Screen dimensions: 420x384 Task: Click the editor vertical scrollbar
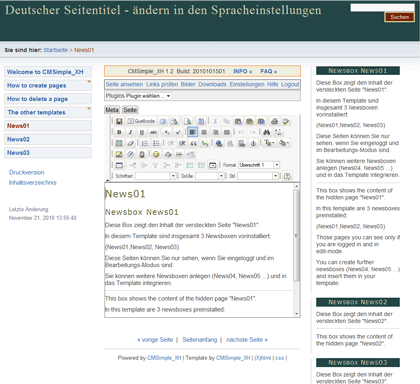[296, 235]
